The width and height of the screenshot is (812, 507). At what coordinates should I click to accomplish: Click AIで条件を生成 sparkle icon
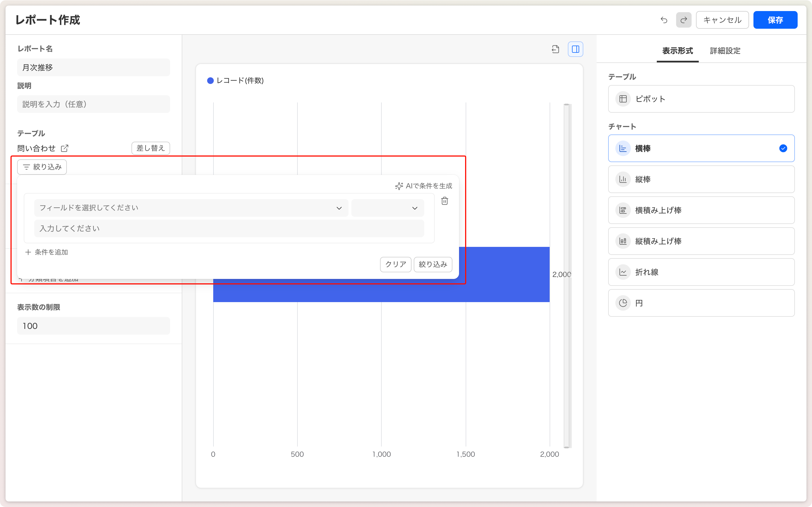pos(399,186)
